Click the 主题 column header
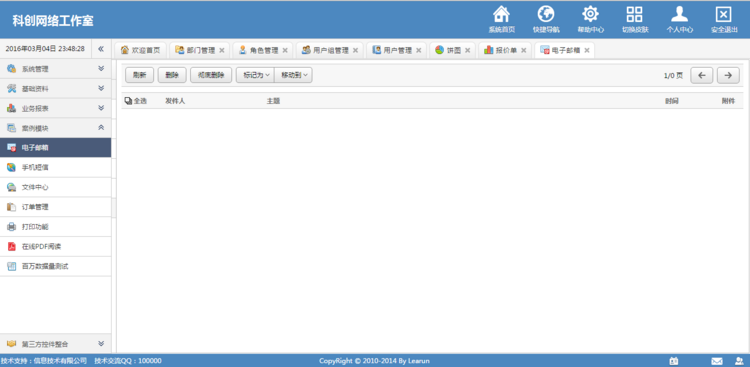 point(273,101)
